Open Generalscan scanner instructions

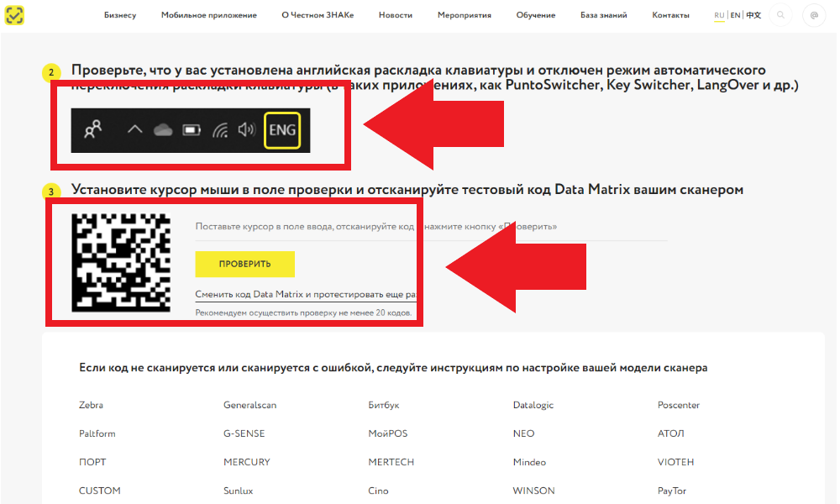coord(249,405)
